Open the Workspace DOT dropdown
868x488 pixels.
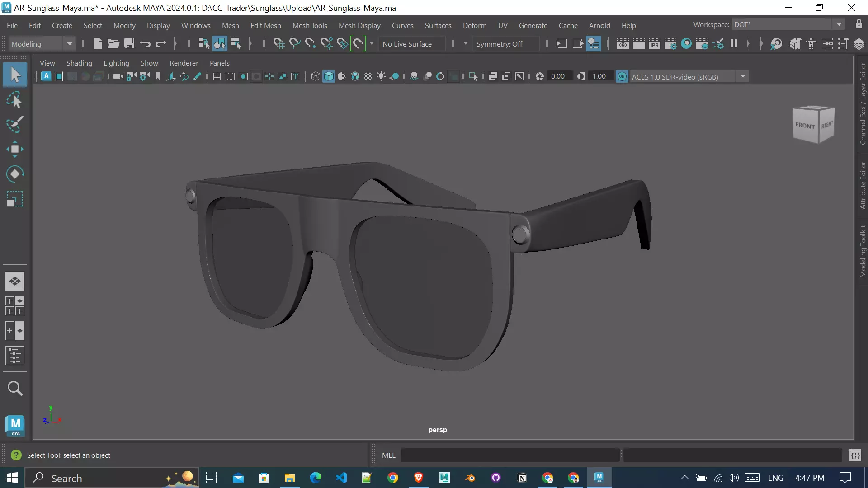tap(839, 24)
